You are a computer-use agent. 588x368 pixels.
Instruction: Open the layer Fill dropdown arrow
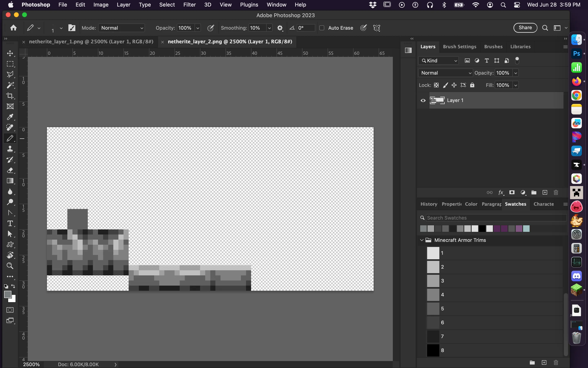click(516, 85)
